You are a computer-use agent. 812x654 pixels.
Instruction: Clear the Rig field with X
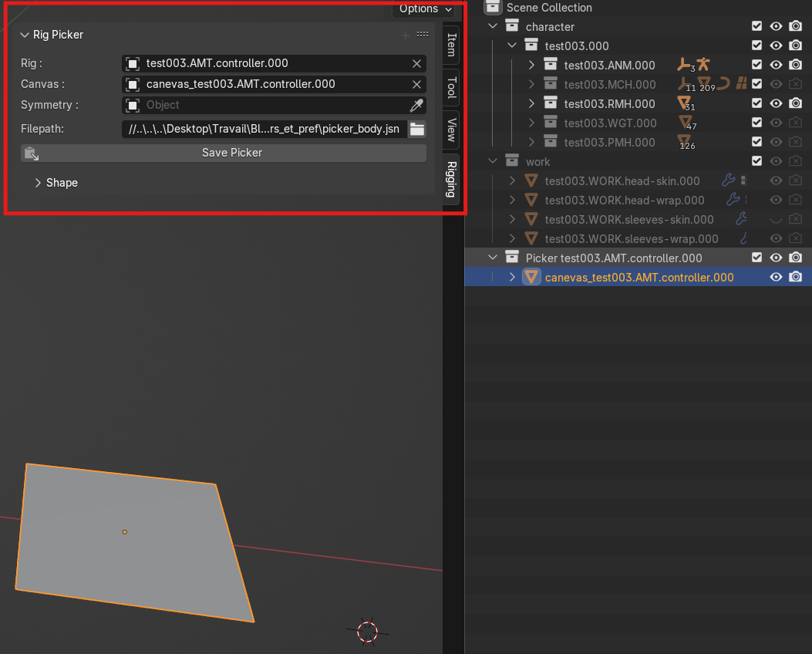click(x=416, y=63)
